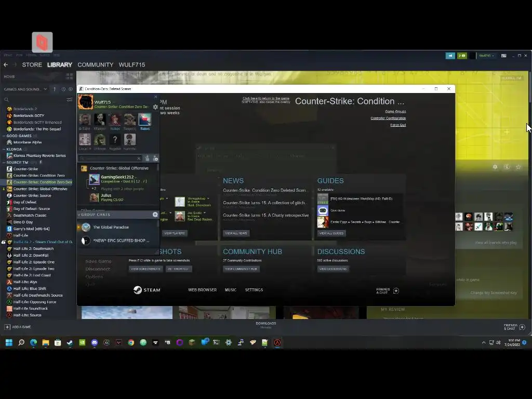The height and width of the screenshot is (399, 532).
Task: Open MUSIC in overlay bottom bar
Action: coord(231,290)
